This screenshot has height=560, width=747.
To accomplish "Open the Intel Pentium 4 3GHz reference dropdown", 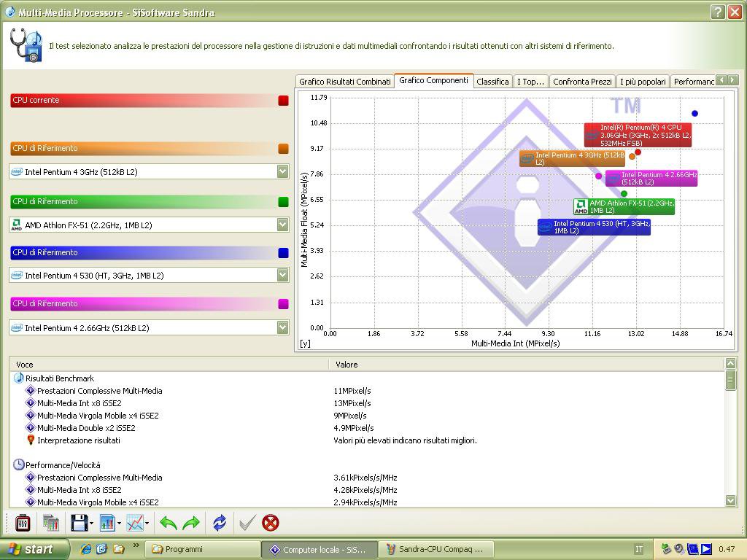I will point(282,171).
